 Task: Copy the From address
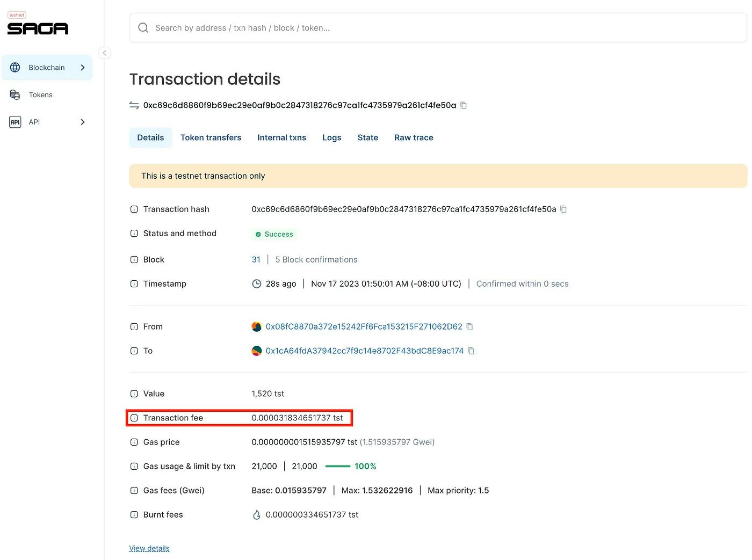point(469,326)
